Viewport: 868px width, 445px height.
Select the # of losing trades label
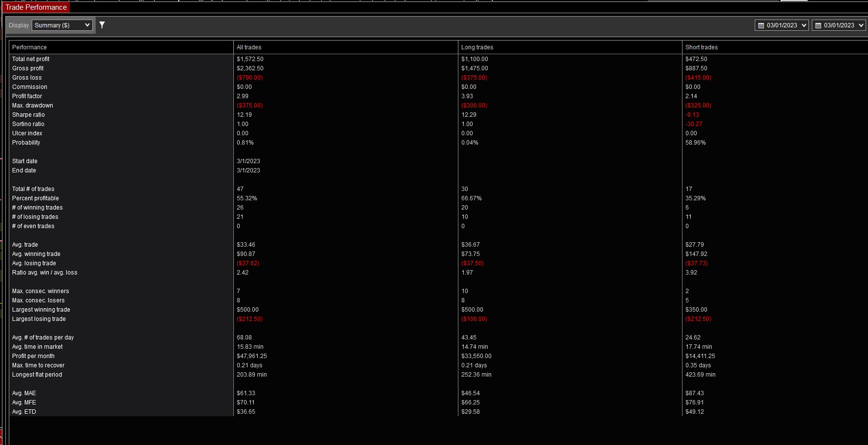35,217
